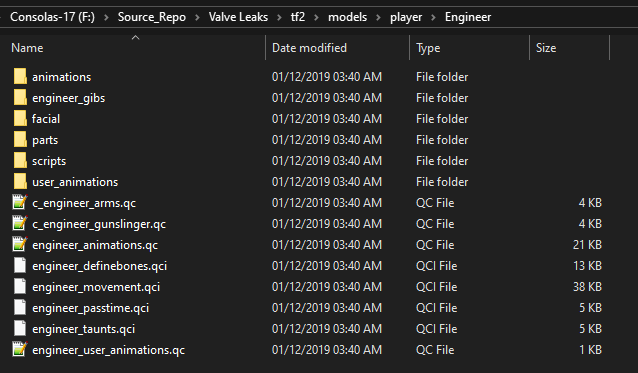The width and height of the screenshot is (638, 373).
Task: Open the chevron dropdown after player breadcrumb
Action: point(433,17)
